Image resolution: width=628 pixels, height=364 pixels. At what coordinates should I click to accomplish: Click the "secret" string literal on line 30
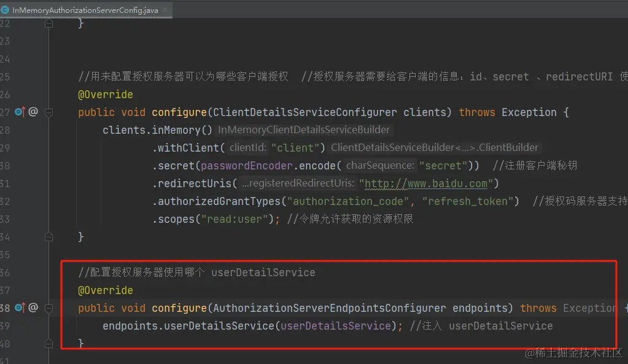[x=443, y=165]
